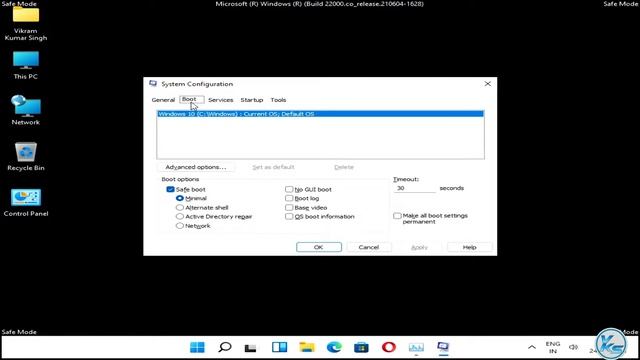Click the Apply button
This screenshot has width=640, height=360.
click(420, 247)
